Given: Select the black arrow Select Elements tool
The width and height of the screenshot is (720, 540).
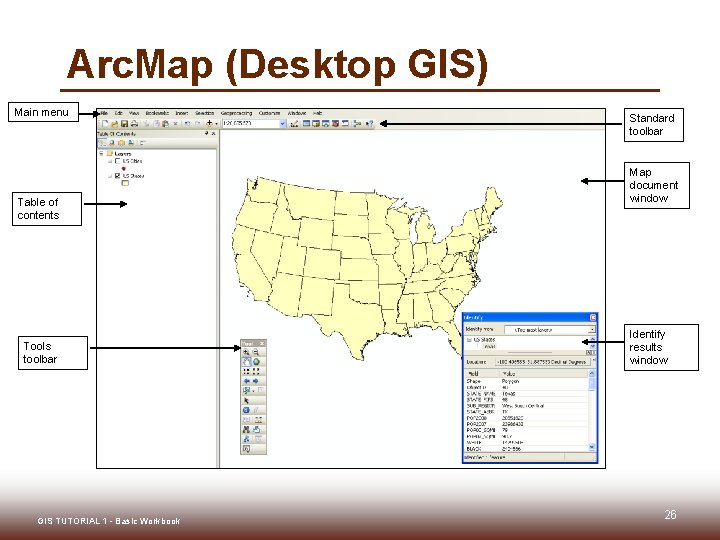Looking at the screenshot, I should pos(247,401).
